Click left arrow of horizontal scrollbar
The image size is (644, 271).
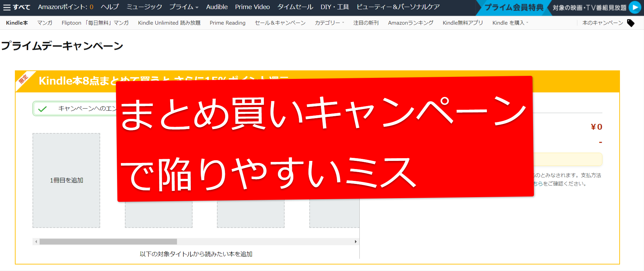[36, 242]
